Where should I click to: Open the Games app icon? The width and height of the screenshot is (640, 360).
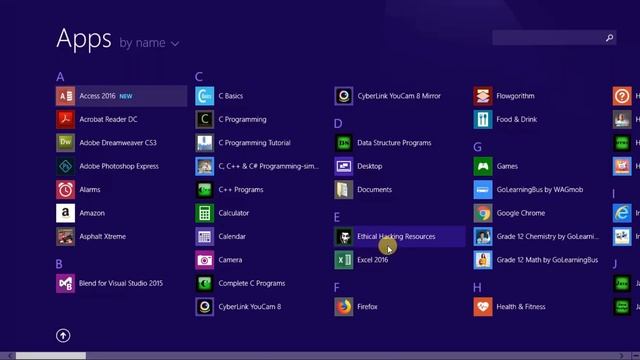point(483,166)
